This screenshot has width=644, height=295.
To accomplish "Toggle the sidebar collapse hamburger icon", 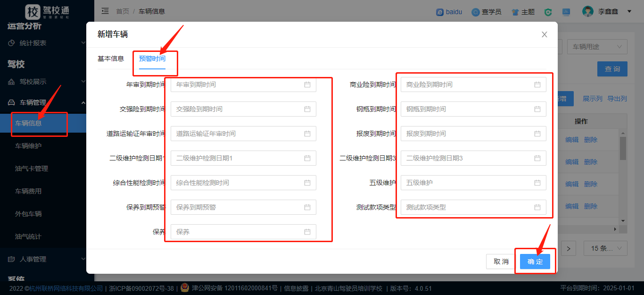I will (x=105, y=11).
